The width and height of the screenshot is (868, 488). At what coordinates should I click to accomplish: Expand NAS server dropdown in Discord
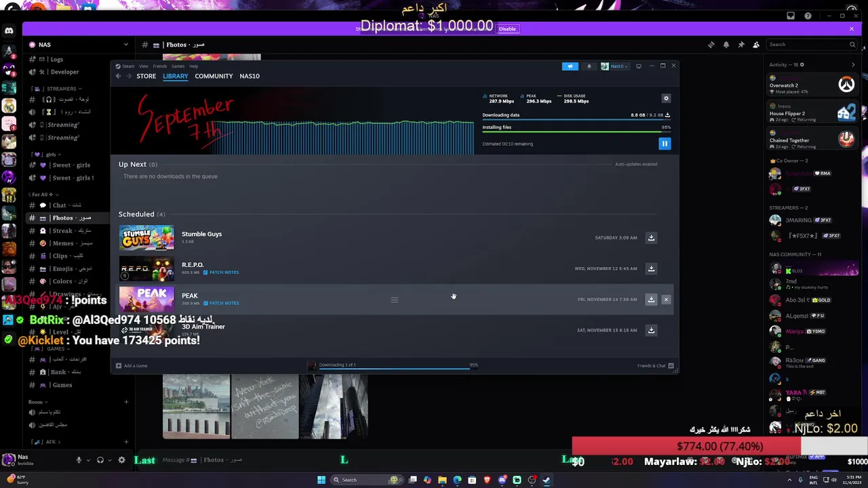(125, 45)
